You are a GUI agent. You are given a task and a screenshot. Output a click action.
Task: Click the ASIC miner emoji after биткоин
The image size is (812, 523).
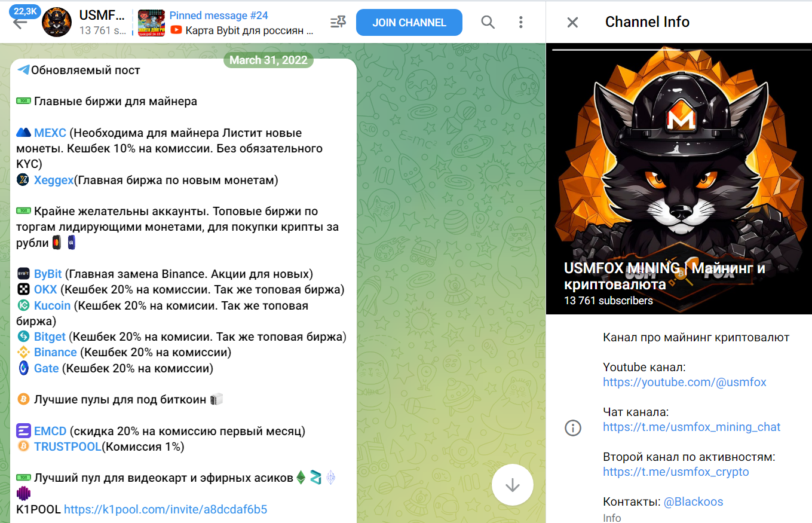click(x=216, y=399)
